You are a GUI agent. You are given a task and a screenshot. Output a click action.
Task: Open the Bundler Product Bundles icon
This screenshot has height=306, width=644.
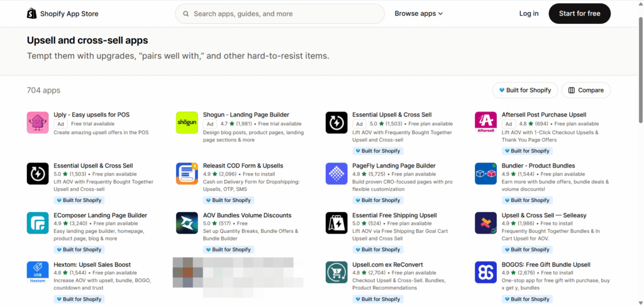point(486,173)
